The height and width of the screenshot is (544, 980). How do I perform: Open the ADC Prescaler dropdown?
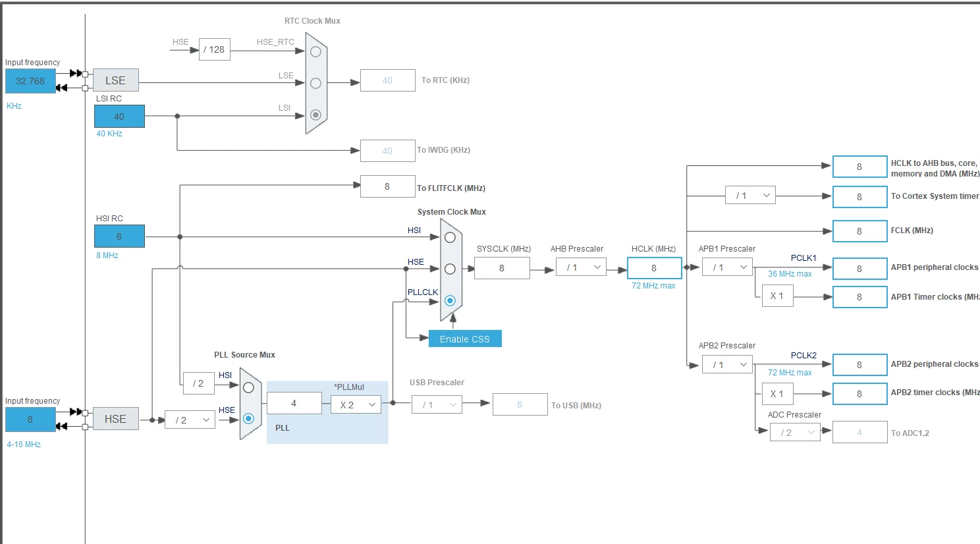[795, 432]
